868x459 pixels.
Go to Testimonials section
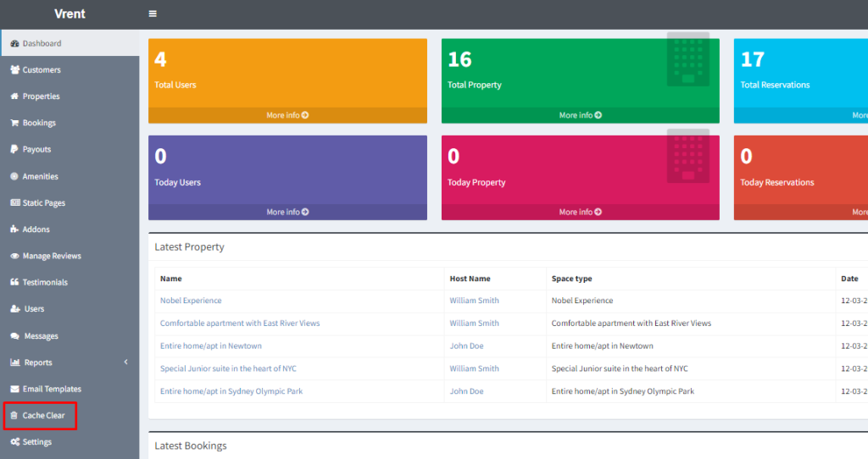(x=45, y=282)
